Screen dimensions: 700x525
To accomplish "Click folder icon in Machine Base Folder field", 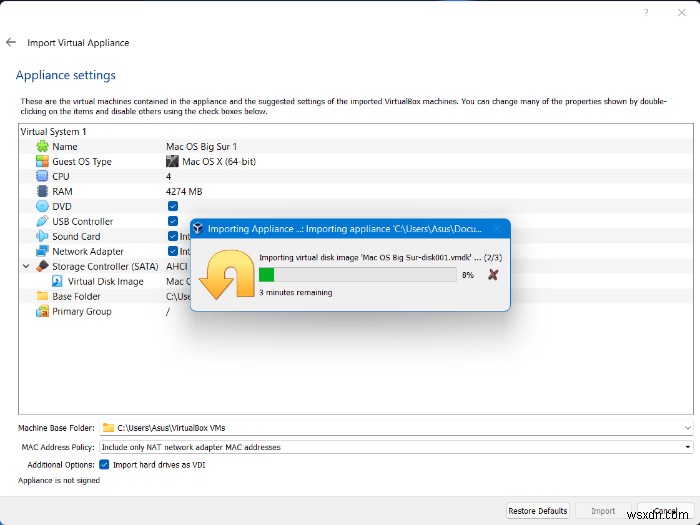I will [108, 428].
